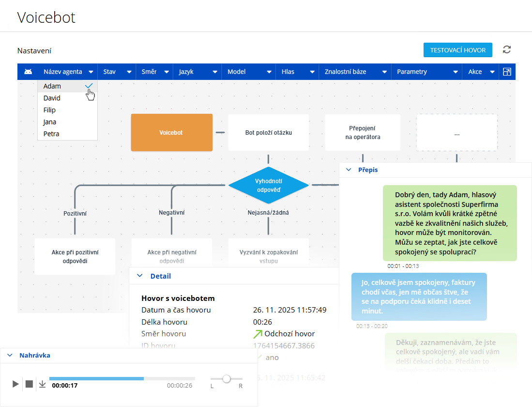Open the Jazyk column dropdown
The height and width of the screenshot is (407, 532).
[215, 72]
